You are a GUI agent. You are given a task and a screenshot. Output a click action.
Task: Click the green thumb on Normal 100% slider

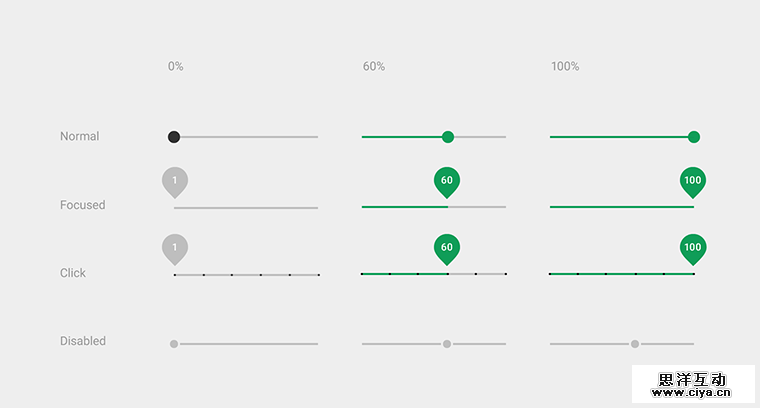click(694, 137)
